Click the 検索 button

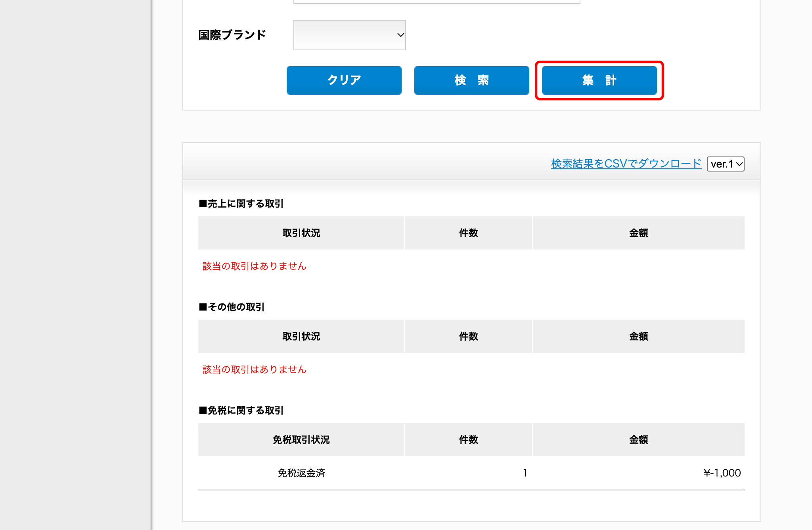coord(471,80)
